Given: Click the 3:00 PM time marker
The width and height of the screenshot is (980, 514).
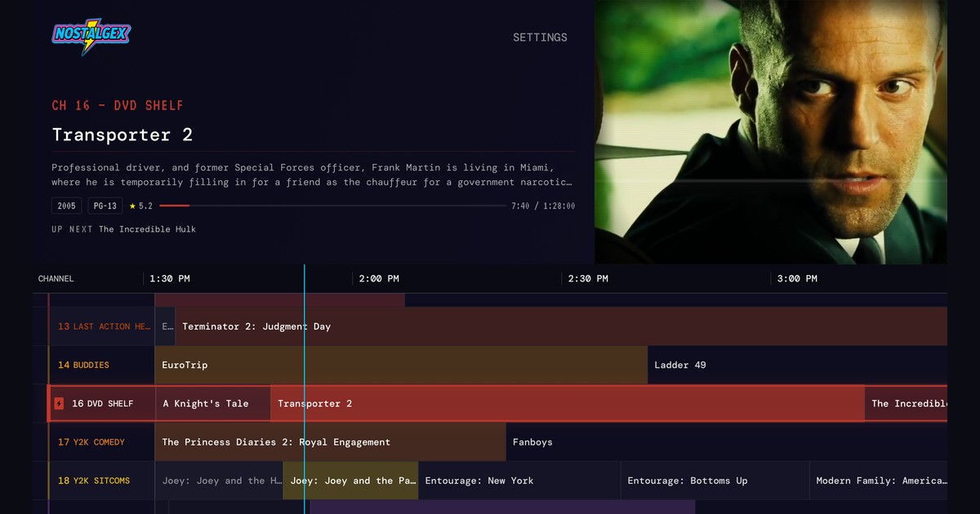Looking at the screenshot, I should (x=798, y=279).
